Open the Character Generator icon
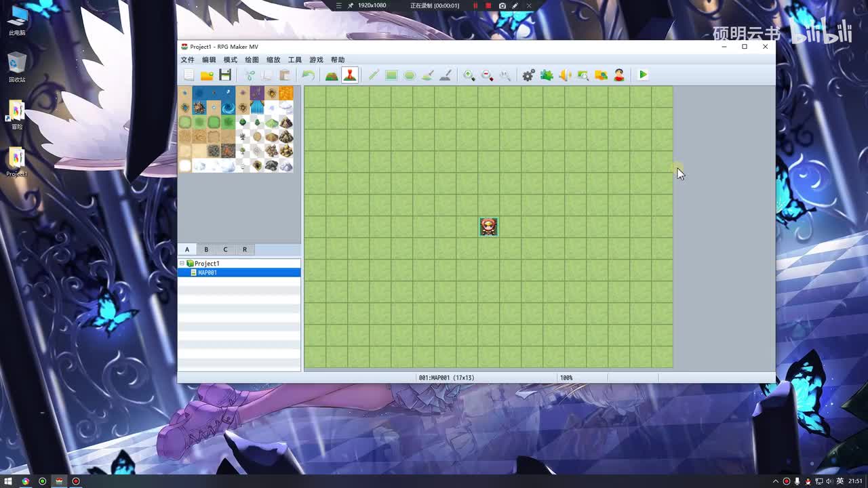868x488 pixels. pyautogui.click(x=618, y=75)
